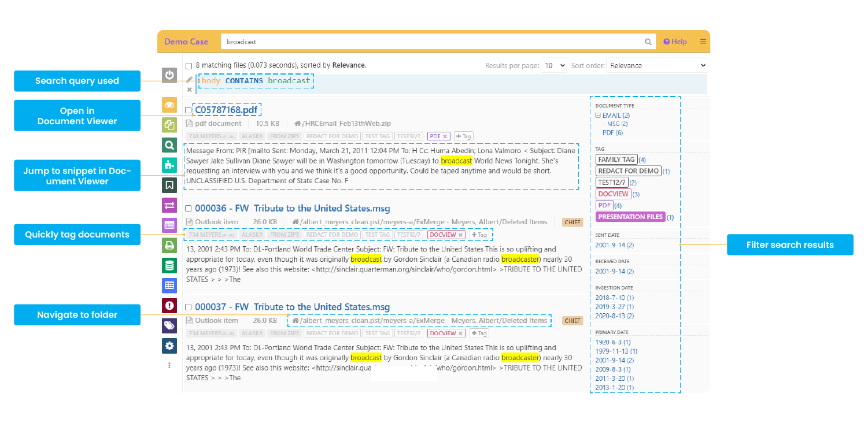Click inside the broadcast search field
Image resolution: width=868 pixels, height=423 pixels.
click(405, 41)
